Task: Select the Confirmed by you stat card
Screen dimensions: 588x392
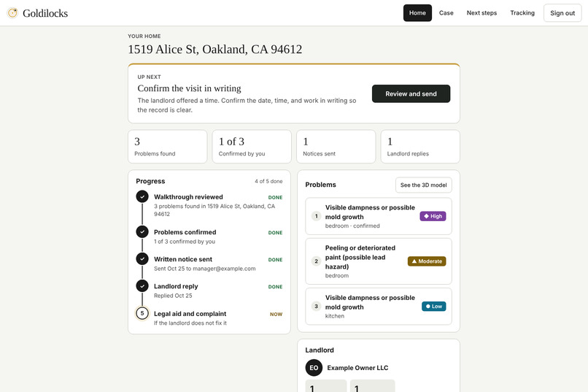Action: pyautogui.click(x=252, y=147)
